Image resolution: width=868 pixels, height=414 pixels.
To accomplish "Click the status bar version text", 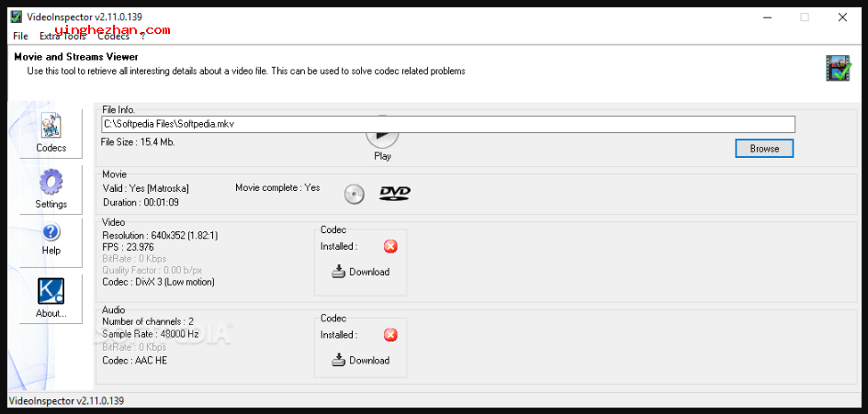I will (66, 400).
